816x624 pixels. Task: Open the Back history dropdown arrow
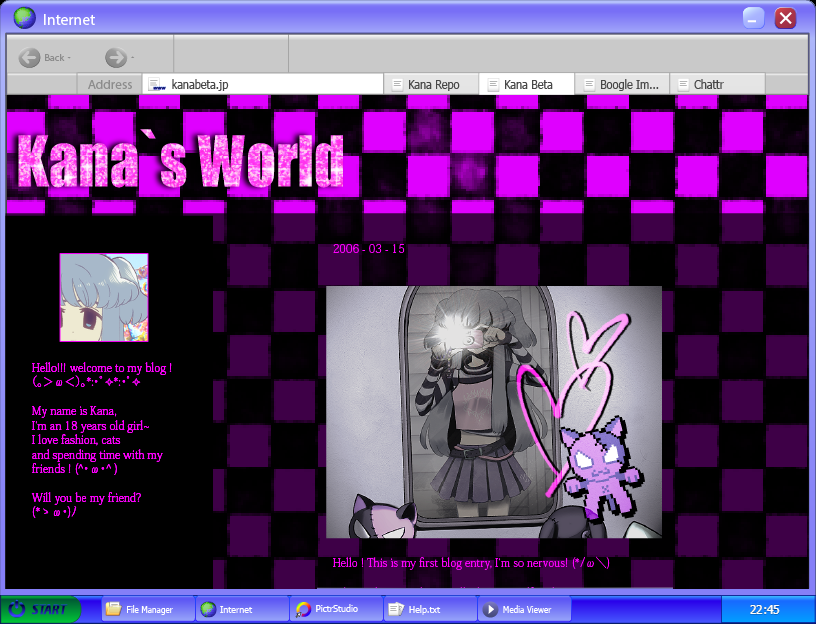tap(69, 57)
